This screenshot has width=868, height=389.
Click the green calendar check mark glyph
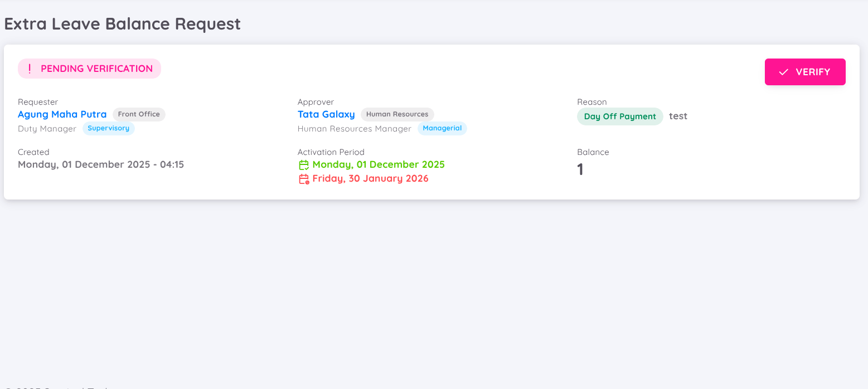point(306,167)
